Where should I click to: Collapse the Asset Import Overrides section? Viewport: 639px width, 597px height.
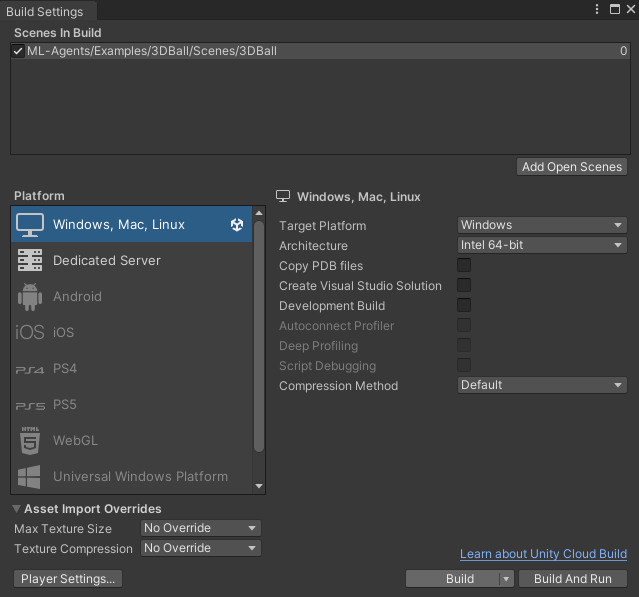pos(17,509)
